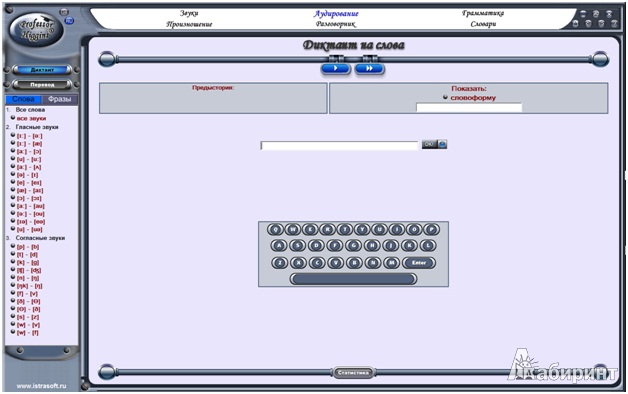Switch to the Фразы tab
The width and height of the screenshot is (628, 394).
tap(60, 99)
